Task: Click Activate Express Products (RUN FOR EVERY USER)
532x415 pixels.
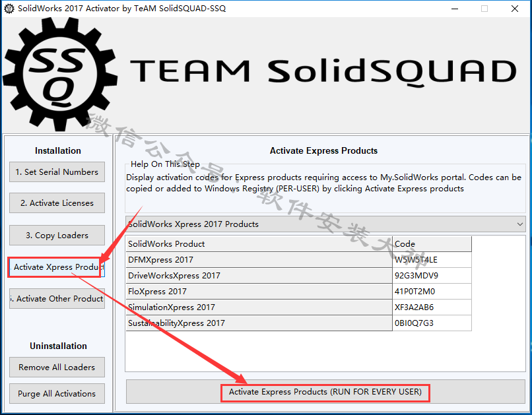Action: tap(325, 392)
